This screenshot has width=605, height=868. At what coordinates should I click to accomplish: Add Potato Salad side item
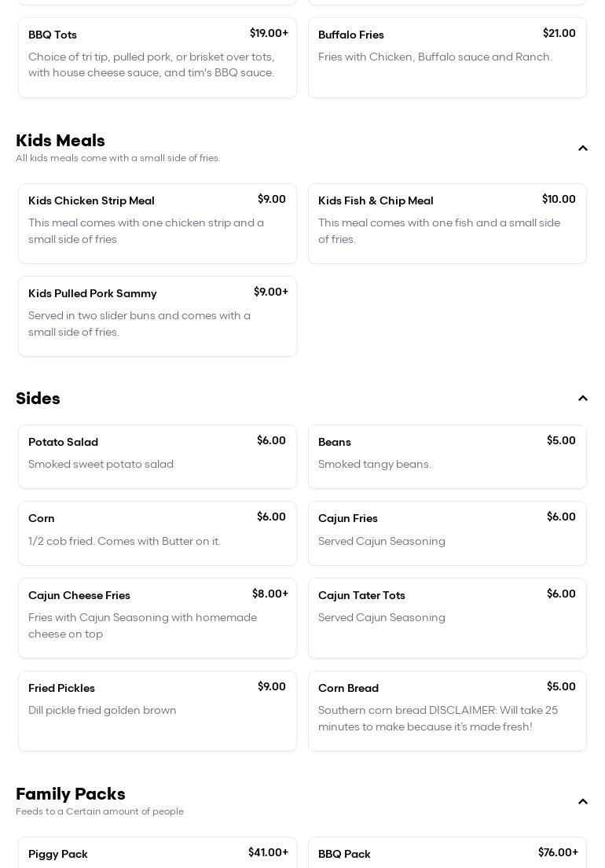[157, 456]
